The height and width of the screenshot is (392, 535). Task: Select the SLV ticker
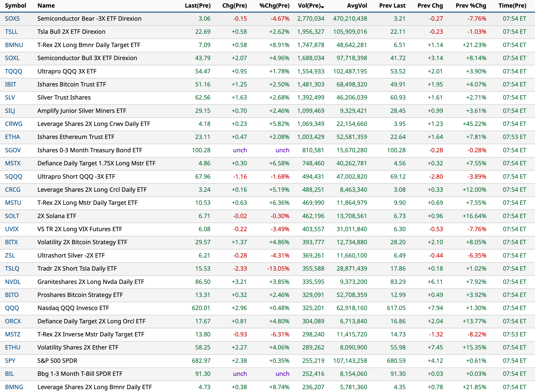(x=10, y=97)
